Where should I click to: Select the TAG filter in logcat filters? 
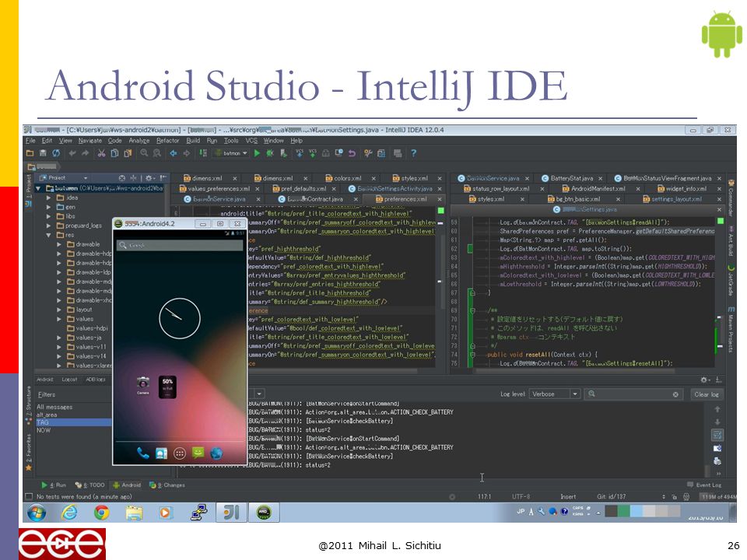tap(73, 422)
